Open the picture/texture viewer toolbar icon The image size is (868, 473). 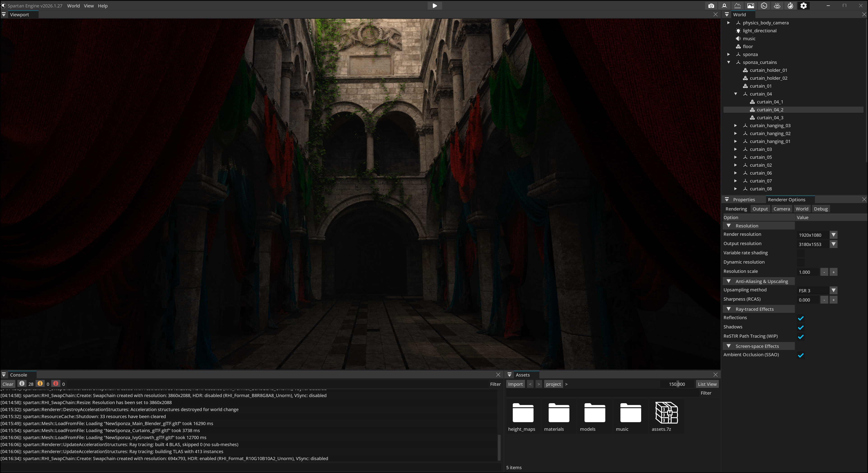coord(750,6)
